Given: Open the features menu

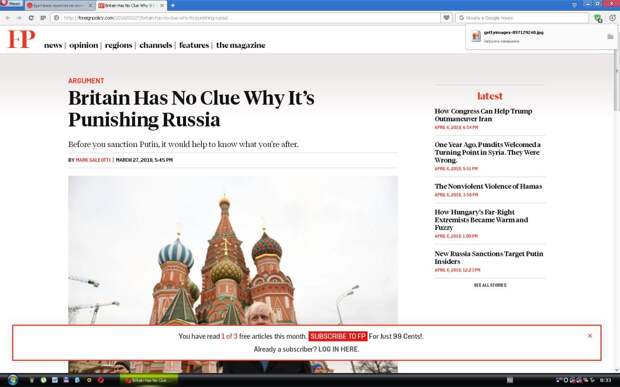Looking at the screenshot, I should [x=194, y=45].
